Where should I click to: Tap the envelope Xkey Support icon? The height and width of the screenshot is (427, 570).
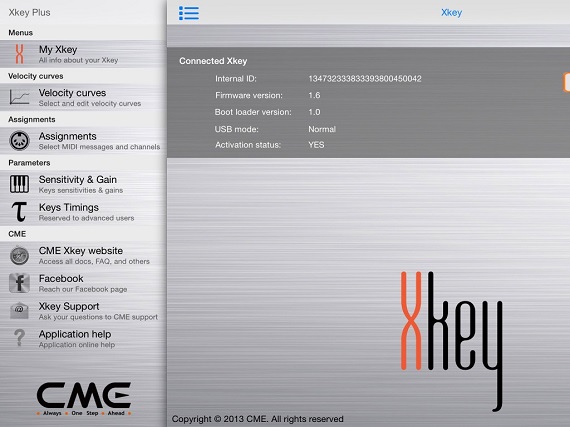[20, 311]
